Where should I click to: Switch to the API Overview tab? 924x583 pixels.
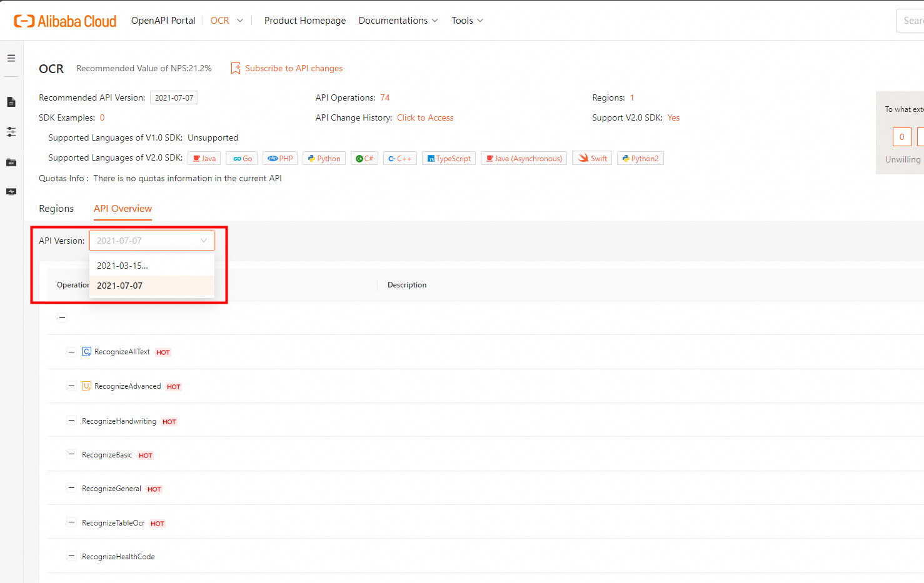coord(123,209)
